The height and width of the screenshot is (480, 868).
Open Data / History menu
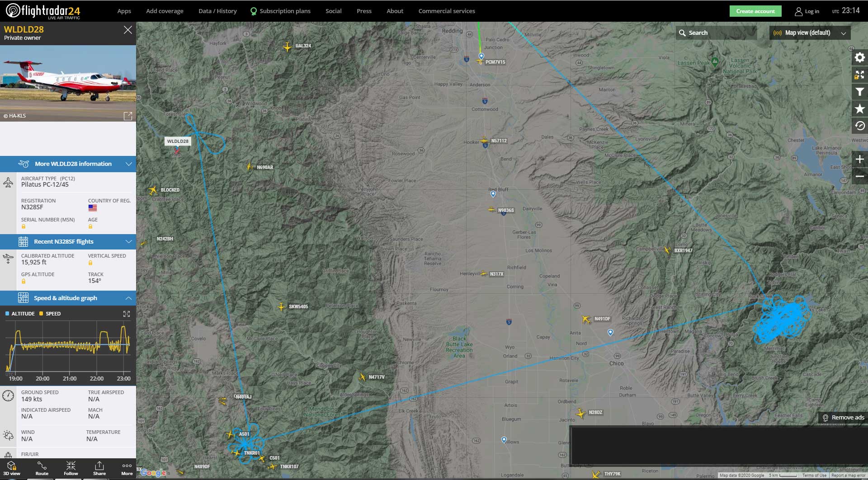coord(217,11)
